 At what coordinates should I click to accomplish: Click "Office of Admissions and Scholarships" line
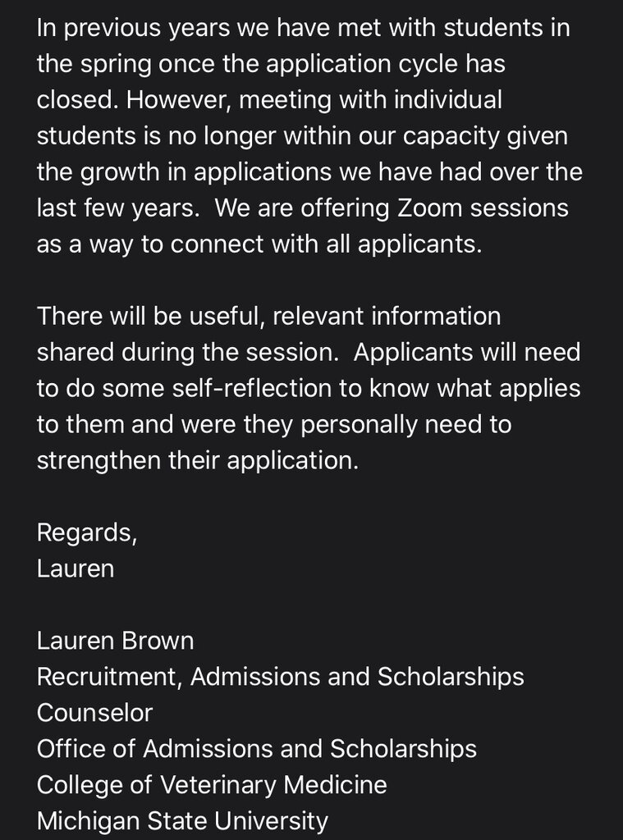(x=256, y=748)
